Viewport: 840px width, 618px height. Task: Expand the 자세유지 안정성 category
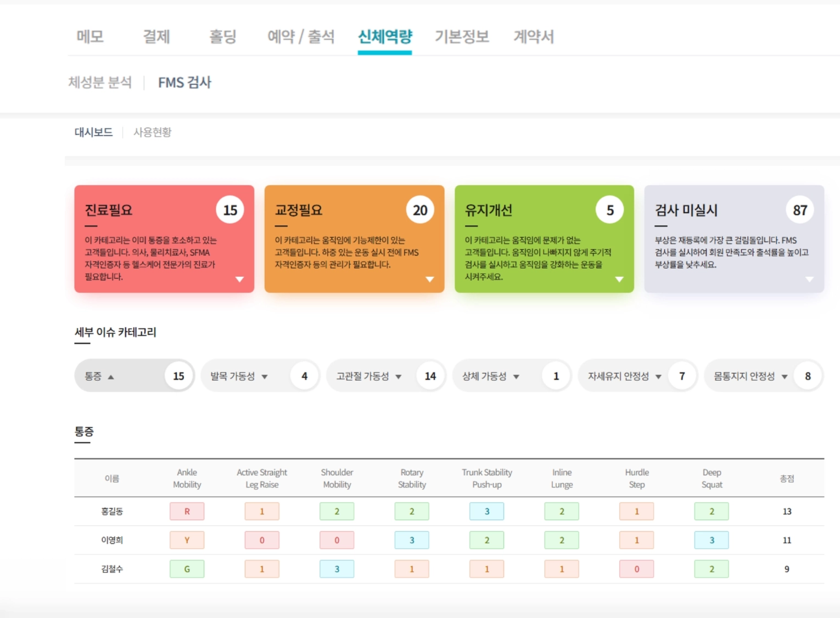637,376
